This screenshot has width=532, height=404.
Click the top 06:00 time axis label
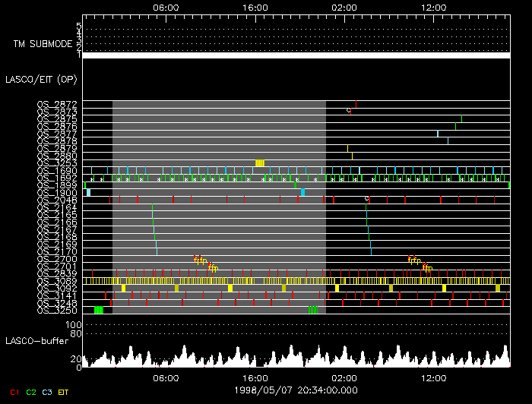[x=166, y=8]
